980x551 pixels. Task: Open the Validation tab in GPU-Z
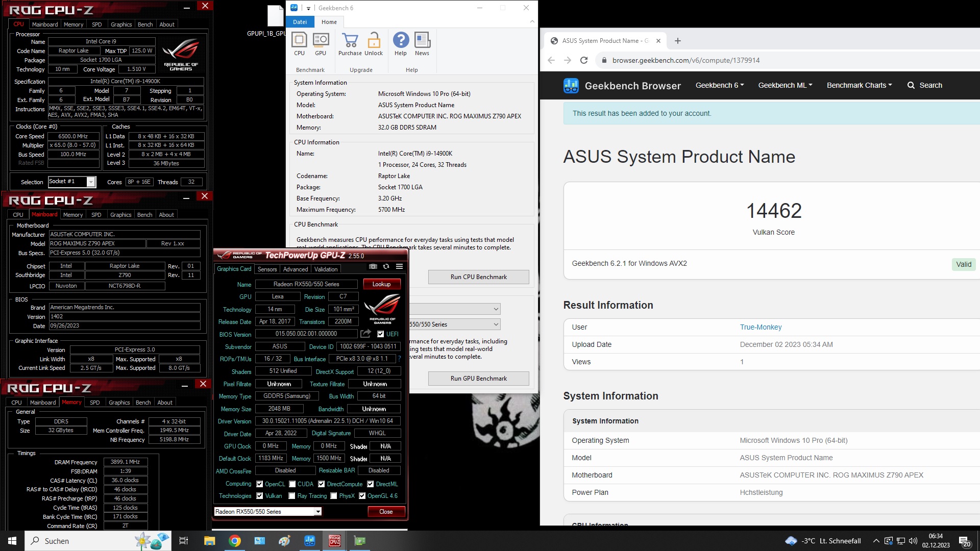tap(326, 269)
